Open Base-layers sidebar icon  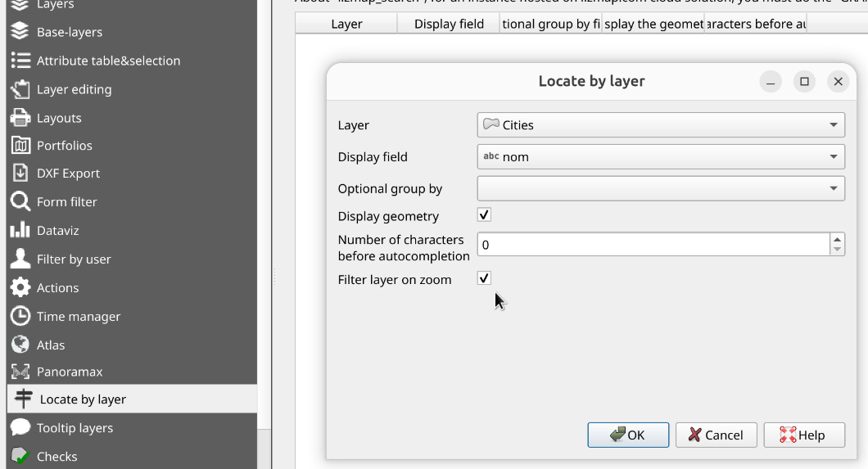[20, 32]
